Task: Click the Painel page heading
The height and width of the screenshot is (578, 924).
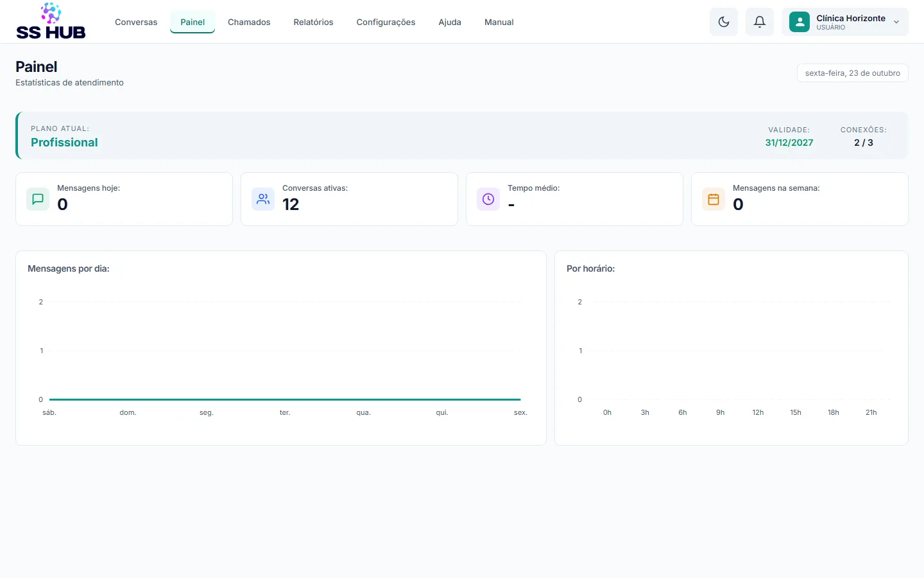Action: tap(36, 67)
